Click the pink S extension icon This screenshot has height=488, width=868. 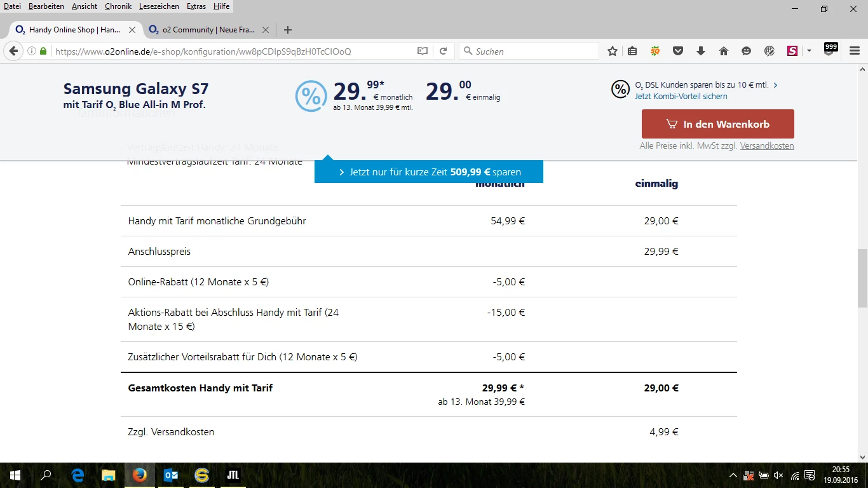(792, 51)
